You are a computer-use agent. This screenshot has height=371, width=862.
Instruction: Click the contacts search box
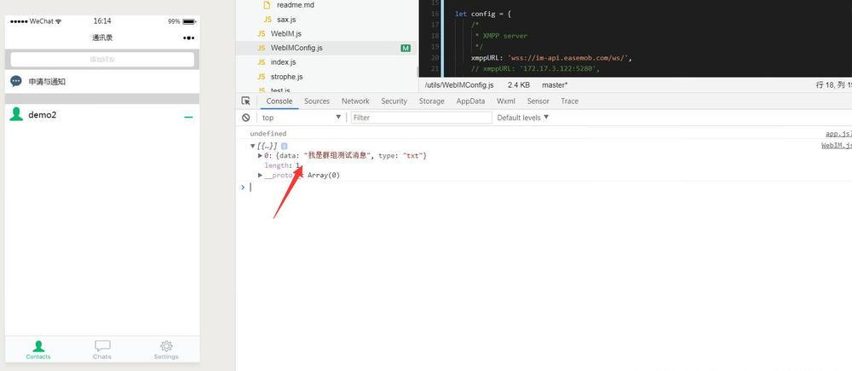[x=102, y=59]
